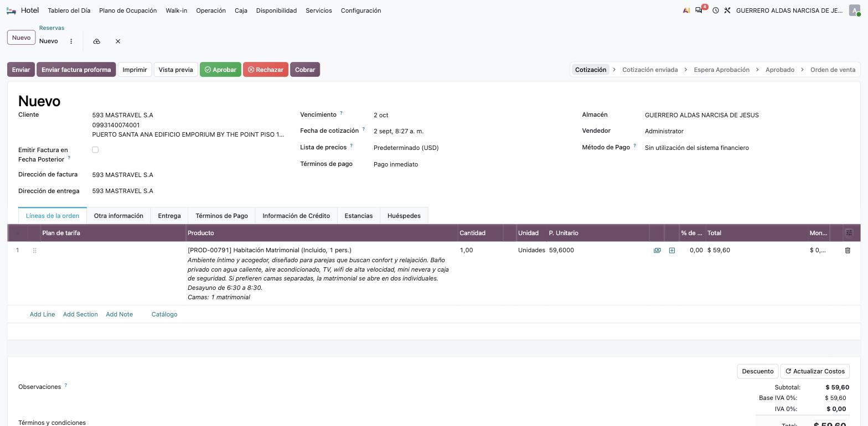Open the AI assistant icon
868x426 pixels.
686,11
